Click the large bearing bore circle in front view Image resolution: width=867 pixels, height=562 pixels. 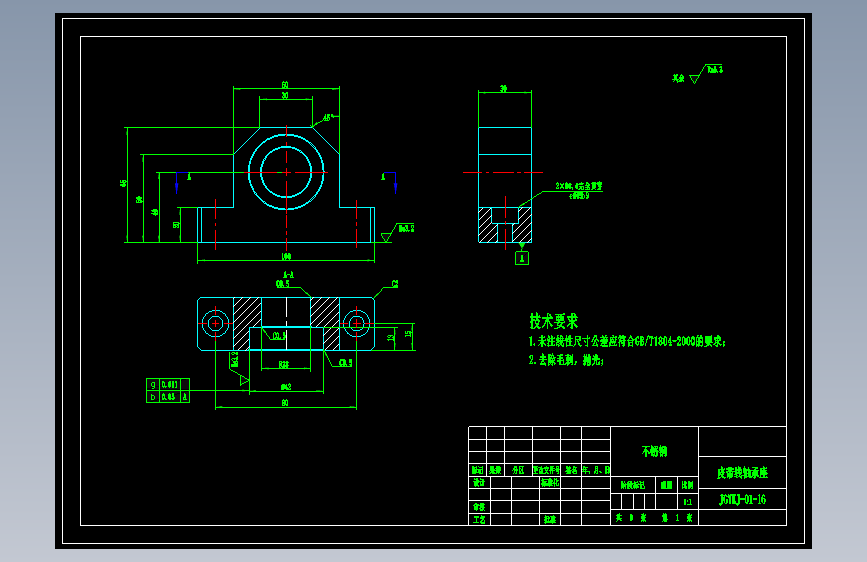(x=286, y=172)
